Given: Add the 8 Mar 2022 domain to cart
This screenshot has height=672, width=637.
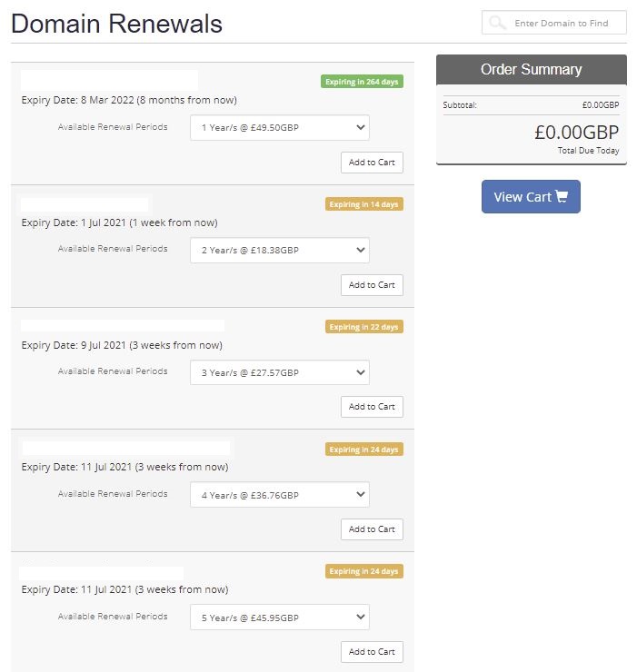Looking at the screenshot, I should [372, 163].
